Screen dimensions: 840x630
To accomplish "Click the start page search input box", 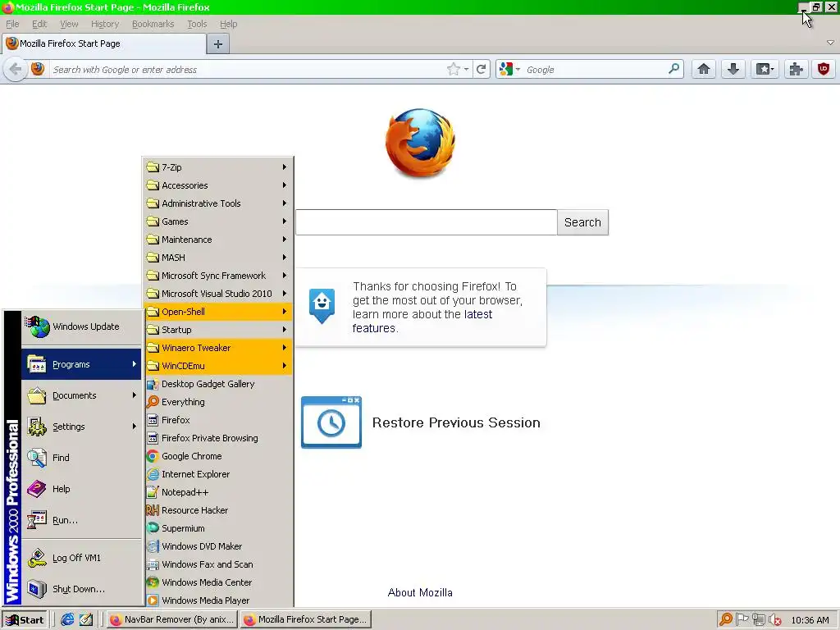I will tap(426, 221).
